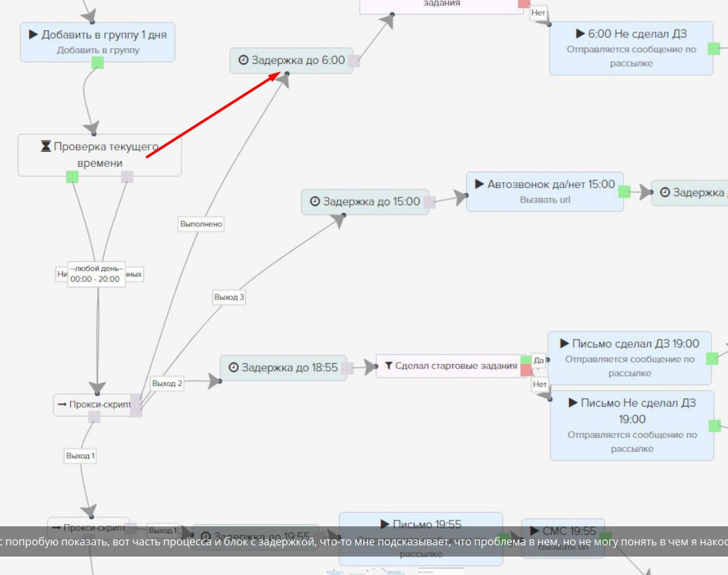
Task: Click 'Нет' label below 'Сделал стартовые задания'
Action: (539, 384)
